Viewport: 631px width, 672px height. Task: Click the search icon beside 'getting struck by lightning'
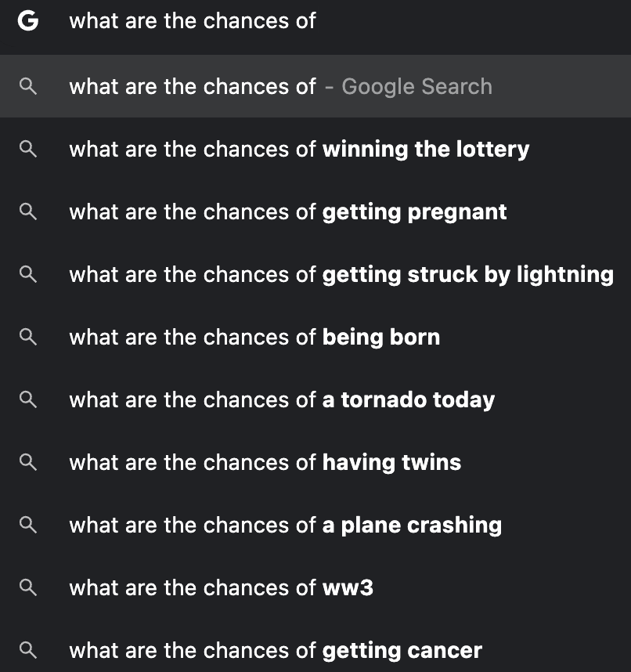27,275
